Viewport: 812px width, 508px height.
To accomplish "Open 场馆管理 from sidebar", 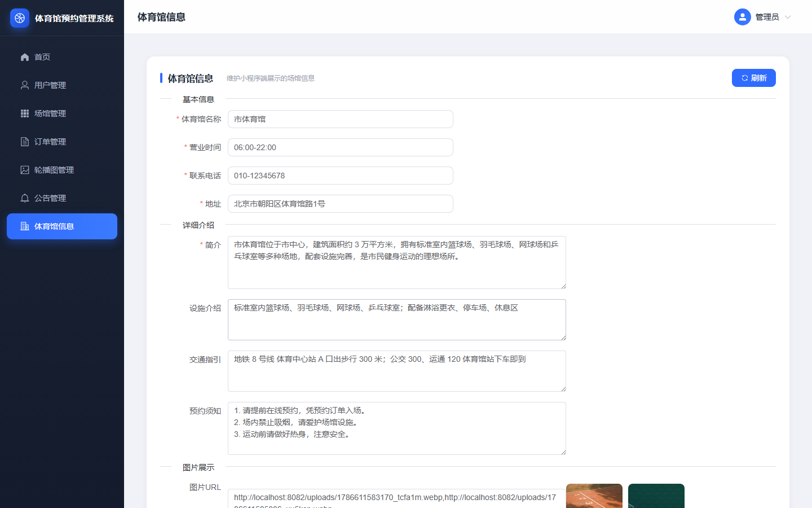I will point(62,113).
